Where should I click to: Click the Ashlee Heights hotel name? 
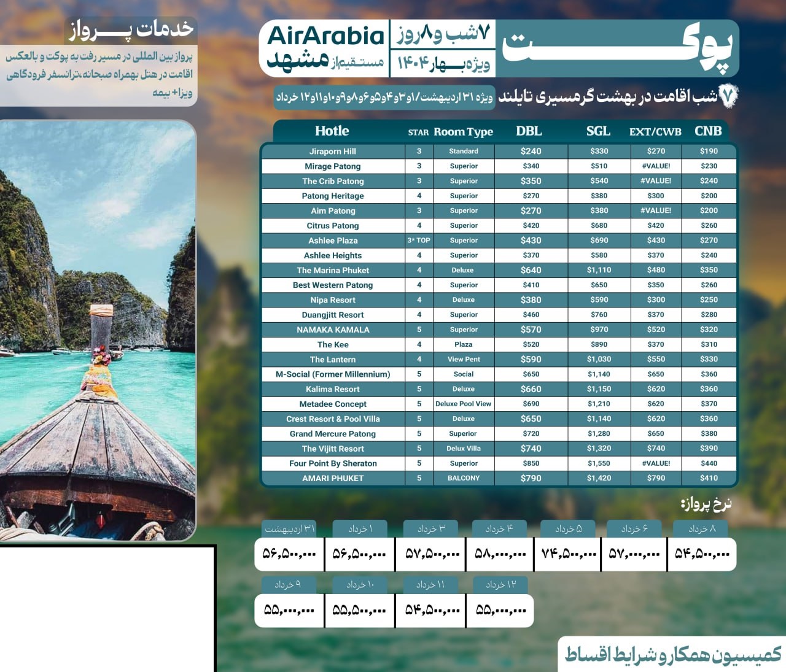[x=333, y=255]
